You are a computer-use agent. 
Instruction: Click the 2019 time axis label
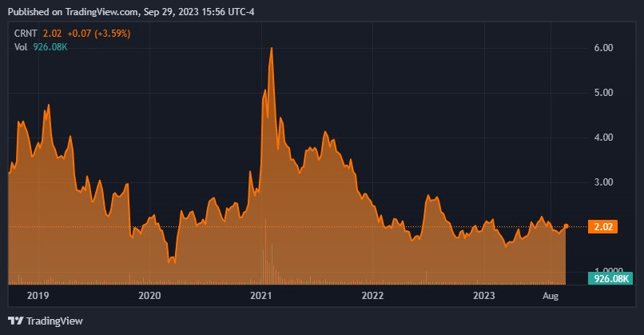click(38, 296)
